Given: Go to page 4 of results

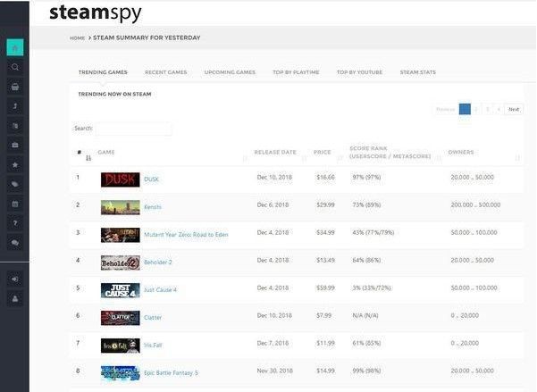Looking at the screenshot, I should [x=499, y=109].
